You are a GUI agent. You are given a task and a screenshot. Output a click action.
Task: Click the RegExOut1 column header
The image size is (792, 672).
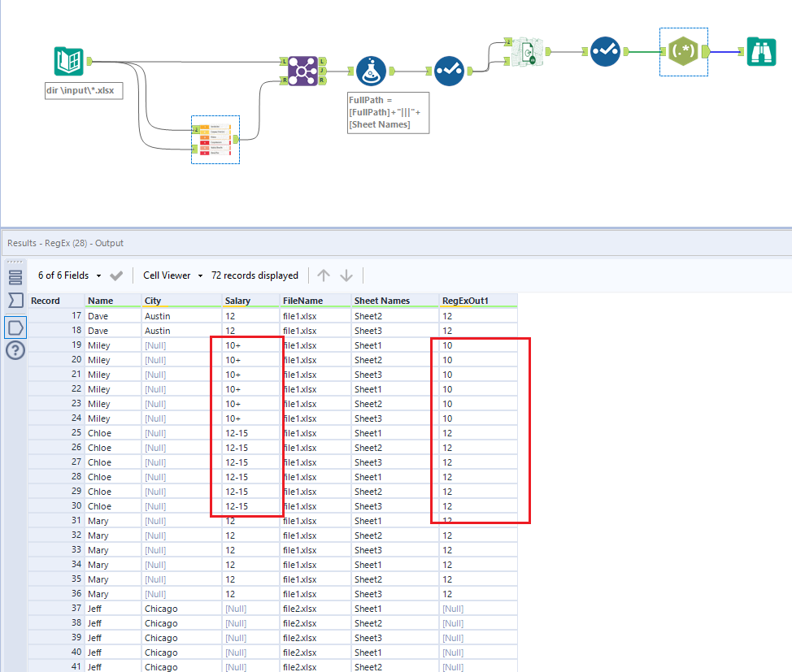tap(478, 301)
